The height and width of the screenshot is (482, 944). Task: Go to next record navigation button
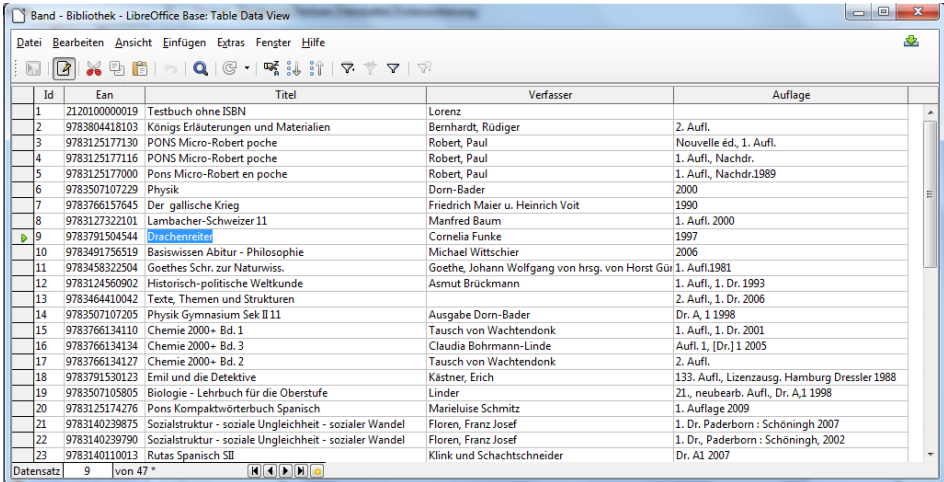pyautogui.click(x=286, y=471)
